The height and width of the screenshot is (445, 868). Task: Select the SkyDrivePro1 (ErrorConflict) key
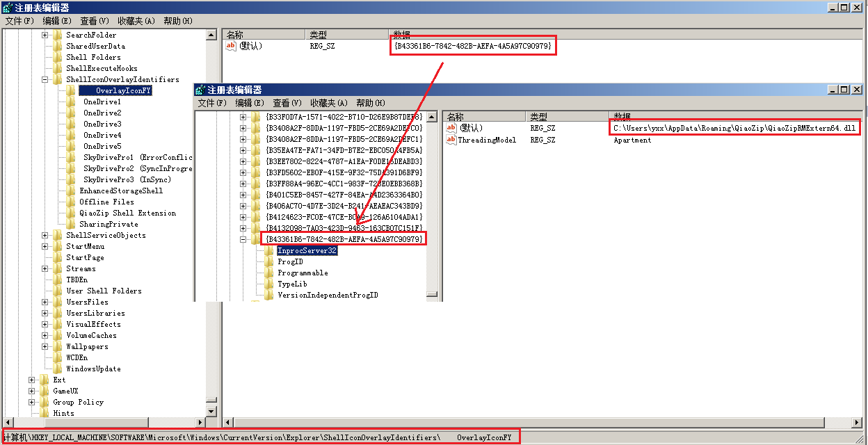pyautogui.click(x=137, y=157)
